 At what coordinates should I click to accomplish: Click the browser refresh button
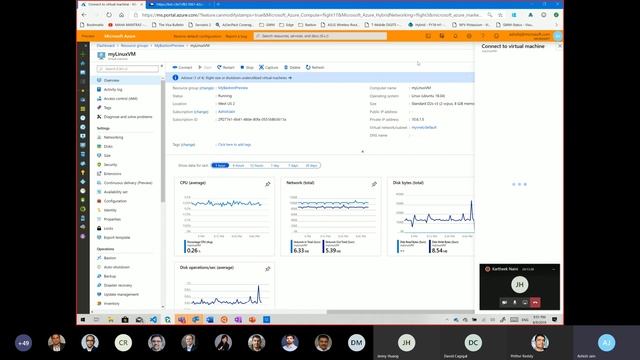coord(109,15)
